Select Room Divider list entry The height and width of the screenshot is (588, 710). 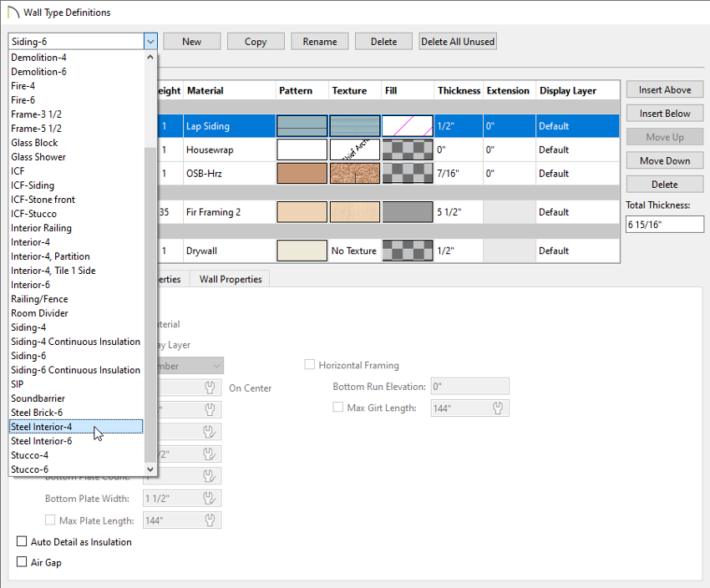[x=76, y=313]
